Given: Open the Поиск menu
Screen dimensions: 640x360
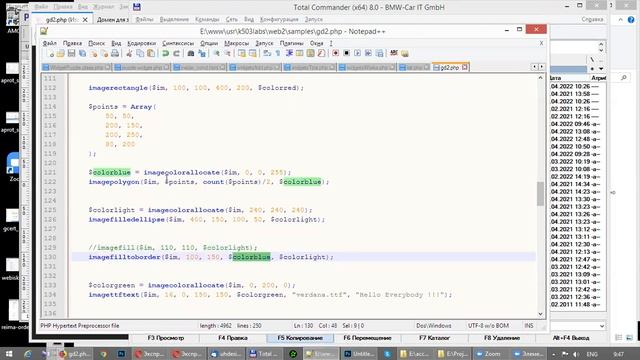Looking at the screenshot, I should 97,43.
